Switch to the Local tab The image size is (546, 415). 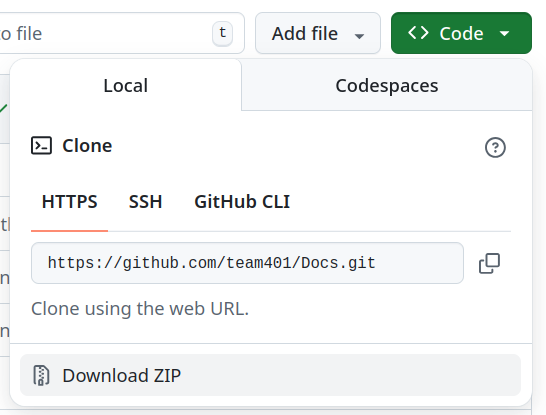pos(126,85)
